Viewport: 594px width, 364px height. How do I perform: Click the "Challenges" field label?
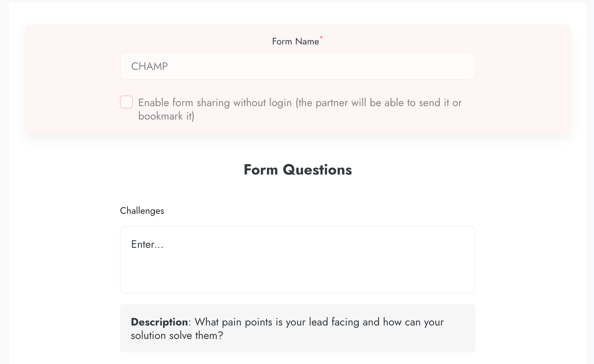tap(142, 211)
